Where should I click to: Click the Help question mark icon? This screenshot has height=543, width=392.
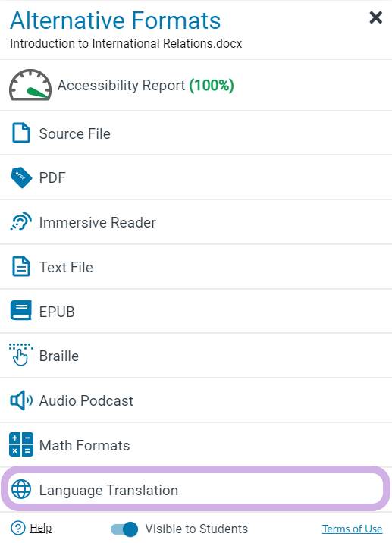pyautogui.click(x=18, y=528)
